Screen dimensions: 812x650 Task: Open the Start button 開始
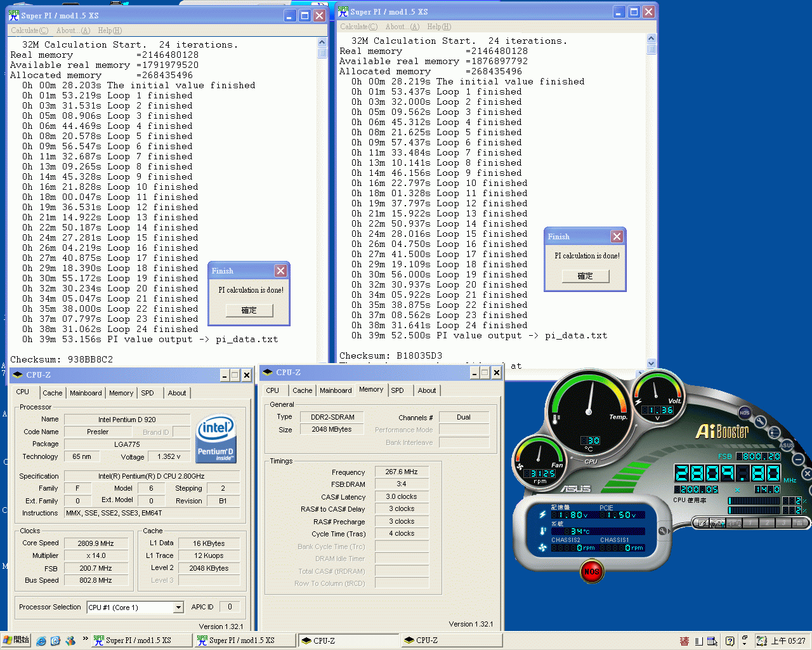pos(16,640)
